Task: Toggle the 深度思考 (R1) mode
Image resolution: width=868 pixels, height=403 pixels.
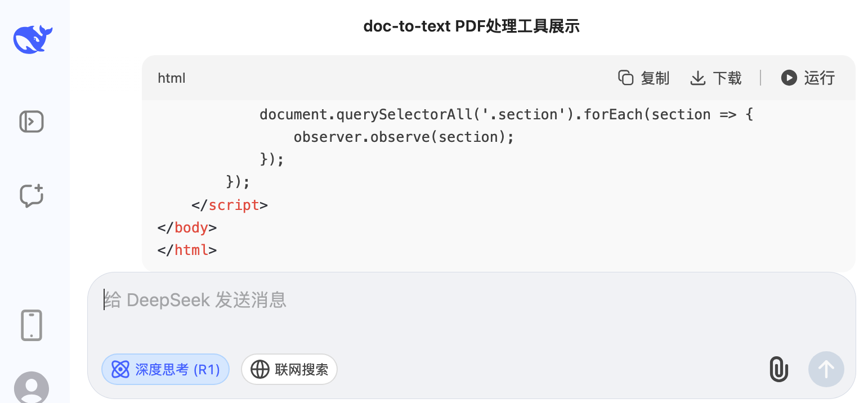Action: coord(165,369)
